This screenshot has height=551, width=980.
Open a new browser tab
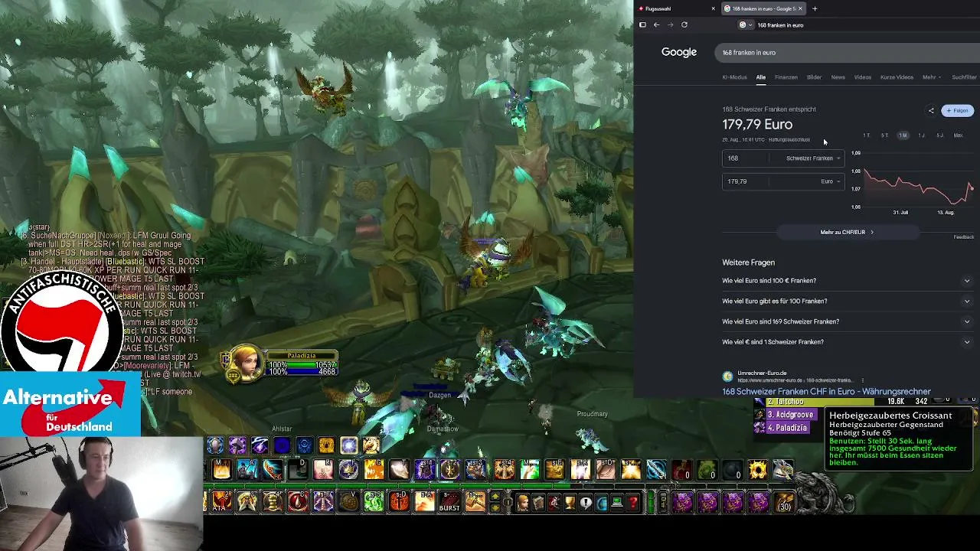815,8
